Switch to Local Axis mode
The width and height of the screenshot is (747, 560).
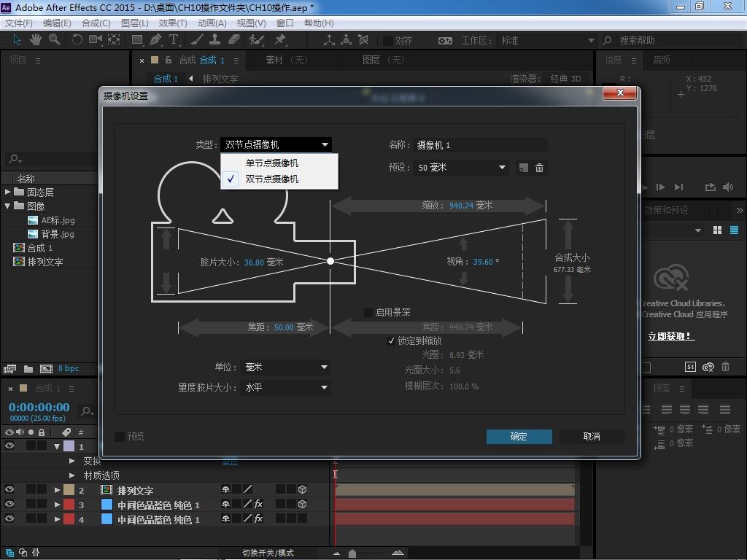(x=329, y=40)
